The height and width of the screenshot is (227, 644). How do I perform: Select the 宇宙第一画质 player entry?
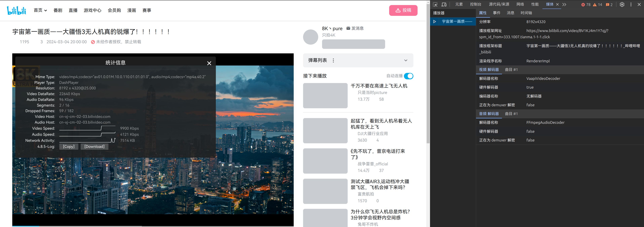453,22
